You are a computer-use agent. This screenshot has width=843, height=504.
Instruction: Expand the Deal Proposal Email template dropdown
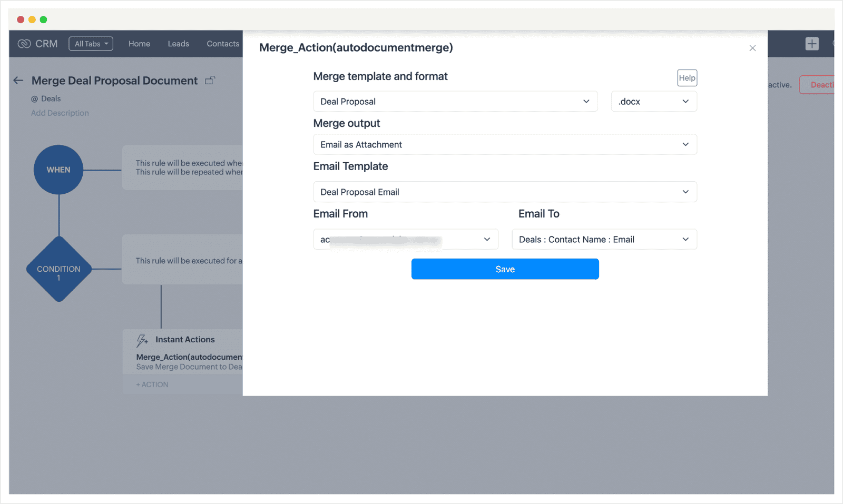click(505, 192)
